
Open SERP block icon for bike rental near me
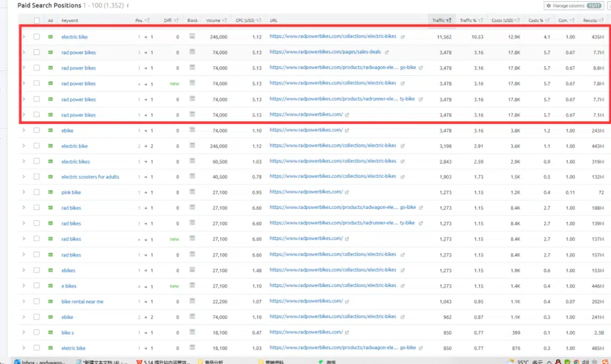click(x=192, y=301)
